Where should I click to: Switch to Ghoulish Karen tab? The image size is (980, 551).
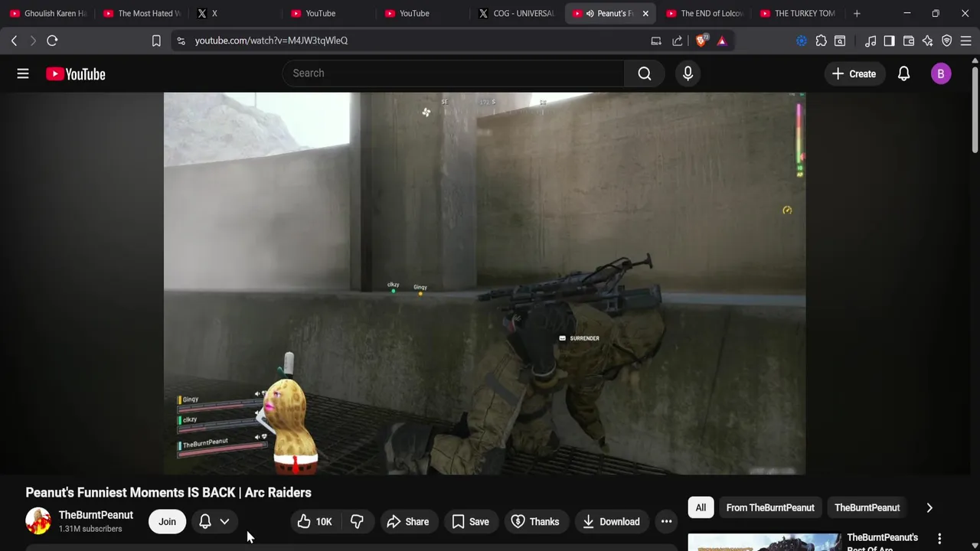point(47,13)
